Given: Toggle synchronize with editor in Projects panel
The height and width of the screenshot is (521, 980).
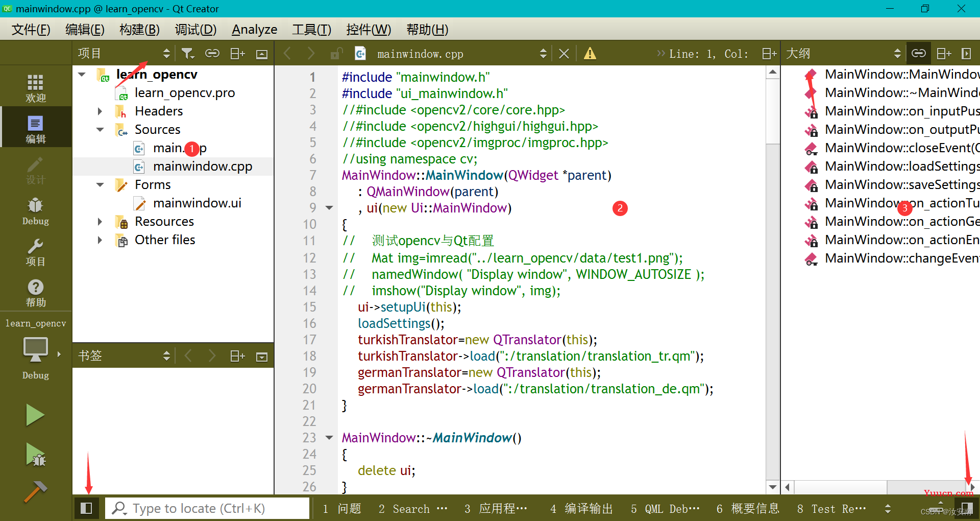Looking at the screenshot, I should (212, 54).
